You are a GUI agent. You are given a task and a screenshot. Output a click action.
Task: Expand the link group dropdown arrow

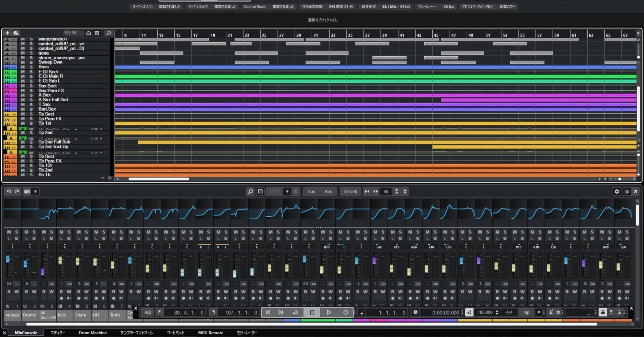287,191
